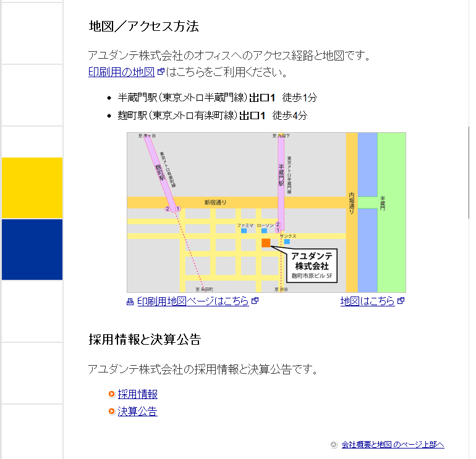
Task: Click the yellow block in left sidebar
Action: coord(32,188)
